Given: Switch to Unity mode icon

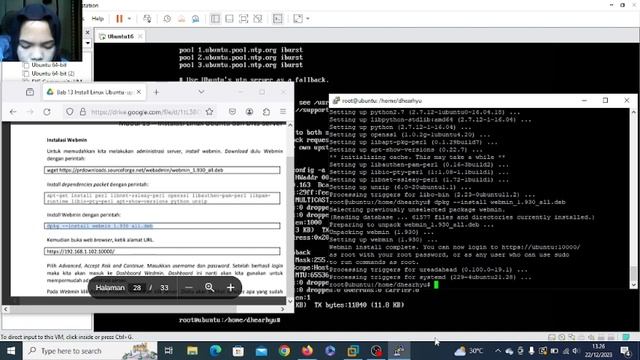Looking at the screenshot, I should click(258, 19).
